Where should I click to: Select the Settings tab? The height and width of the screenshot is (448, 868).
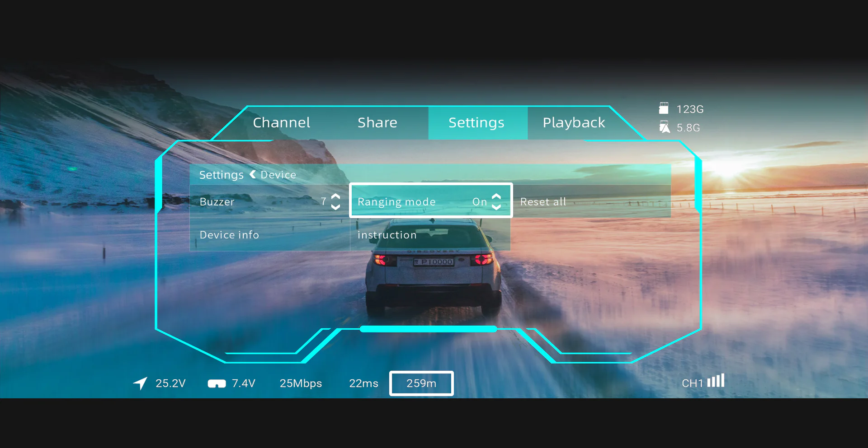[476, 122]
